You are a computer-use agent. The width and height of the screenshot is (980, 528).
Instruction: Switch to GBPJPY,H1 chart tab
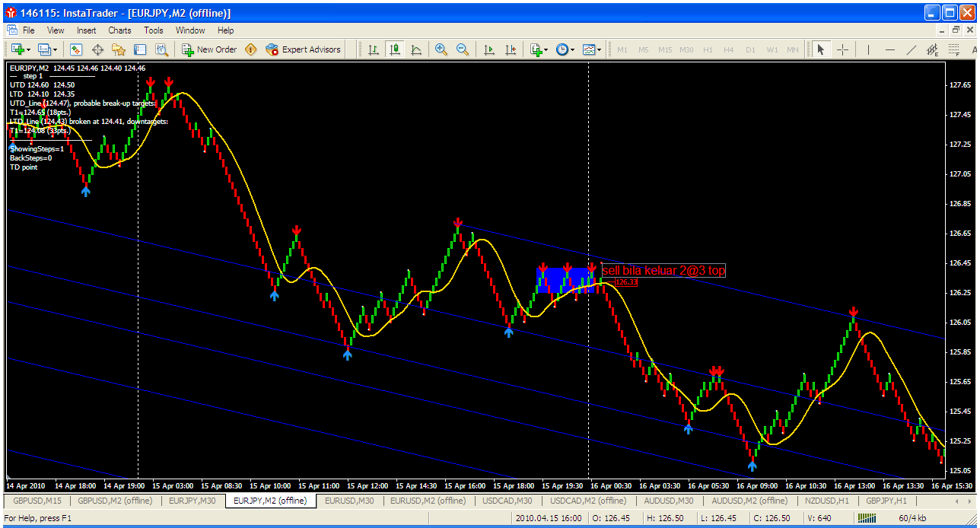[887, 501]
